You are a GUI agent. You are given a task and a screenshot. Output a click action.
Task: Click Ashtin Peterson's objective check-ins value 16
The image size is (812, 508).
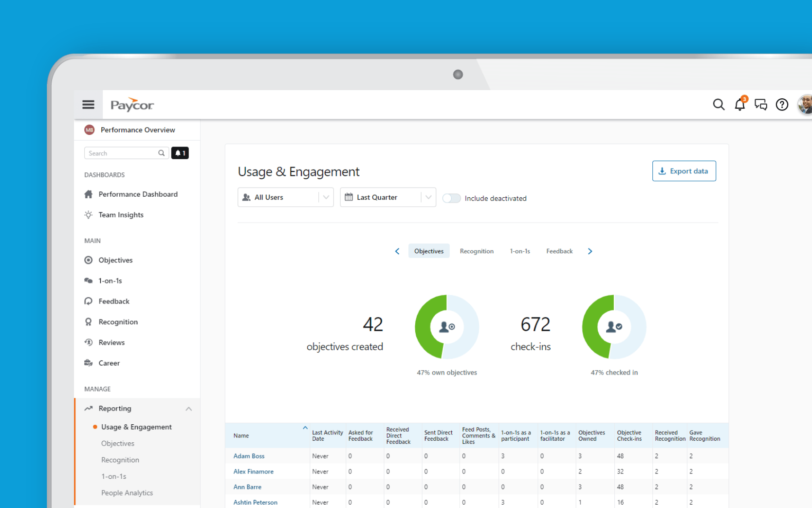(620, 502)
